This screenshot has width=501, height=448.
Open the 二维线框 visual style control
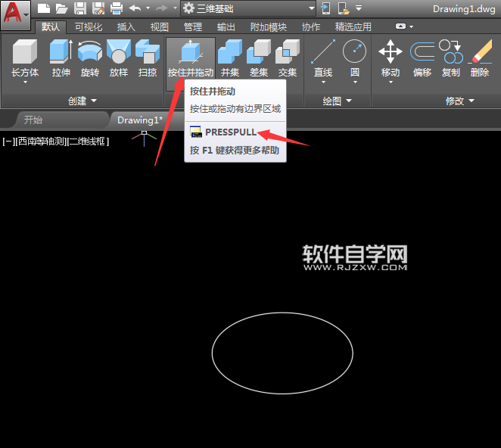click(88, 142)
